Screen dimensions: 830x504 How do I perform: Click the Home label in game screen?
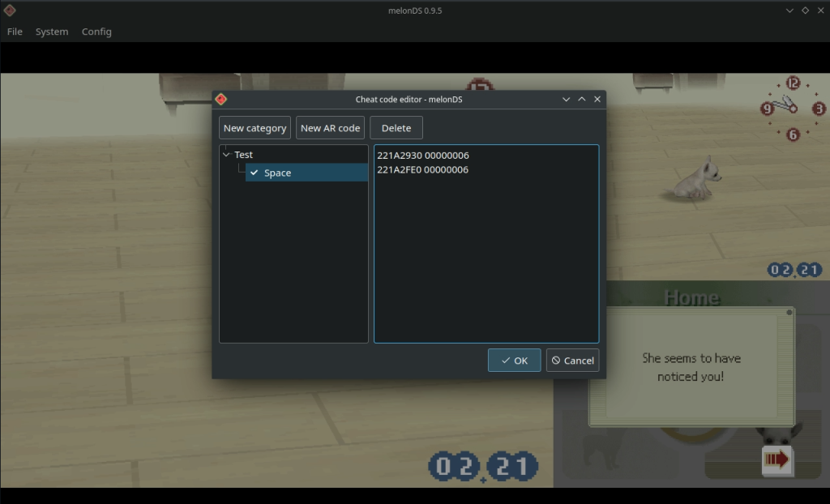(x=692, y=297)
